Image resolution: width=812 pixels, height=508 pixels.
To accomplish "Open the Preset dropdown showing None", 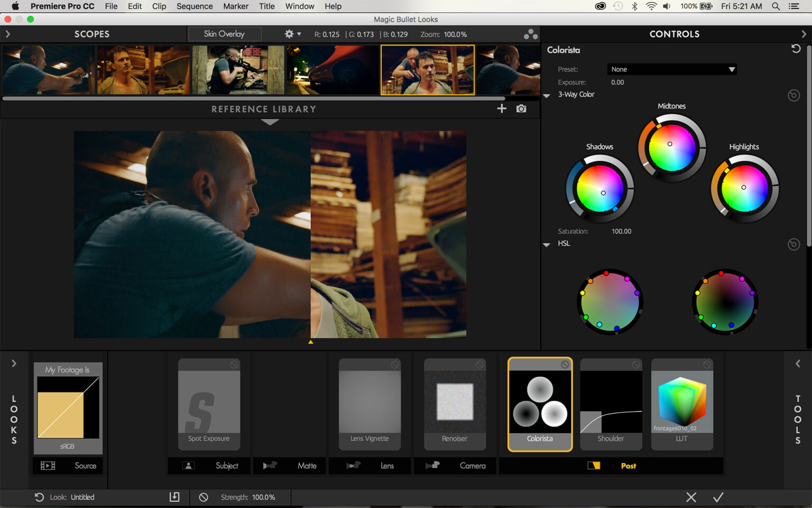I will click(672, 69).
